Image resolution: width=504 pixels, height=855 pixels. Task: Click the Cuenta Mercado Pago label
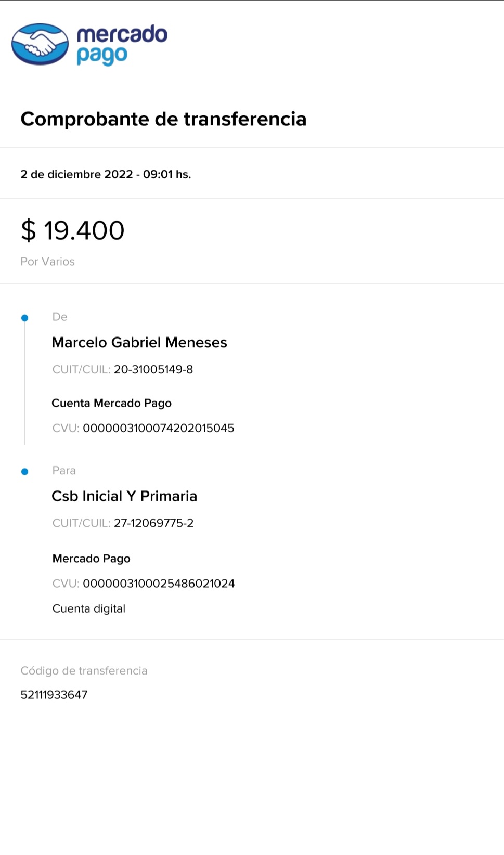111,403
